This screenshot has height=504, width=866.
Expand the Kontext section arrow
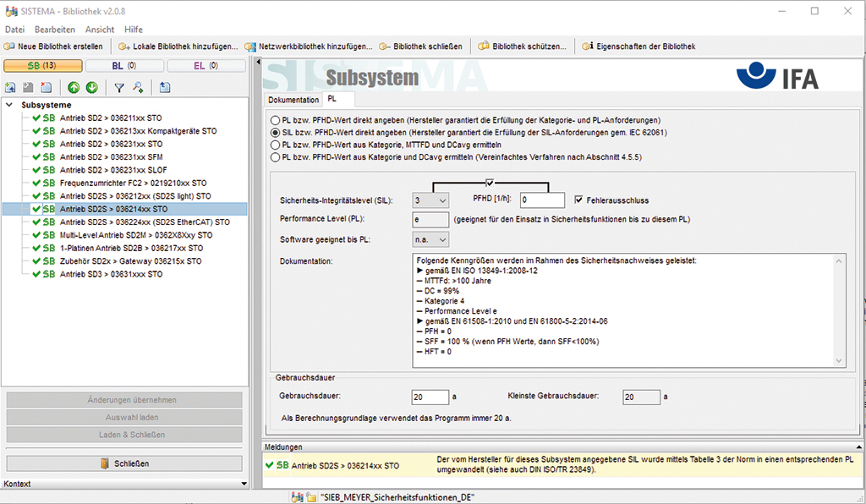pos(244,484)
